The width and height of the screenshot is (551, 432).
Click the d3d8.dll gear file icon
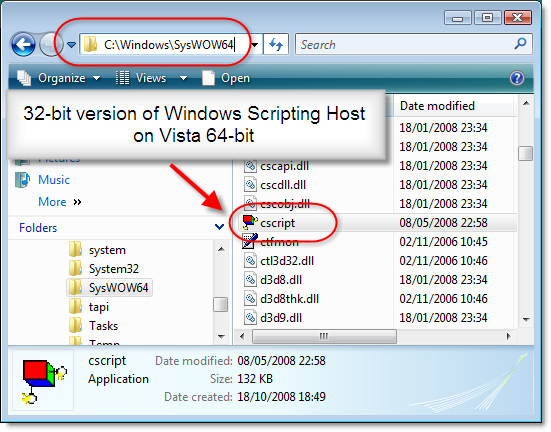pyautogui.click(x=250, y=279)
